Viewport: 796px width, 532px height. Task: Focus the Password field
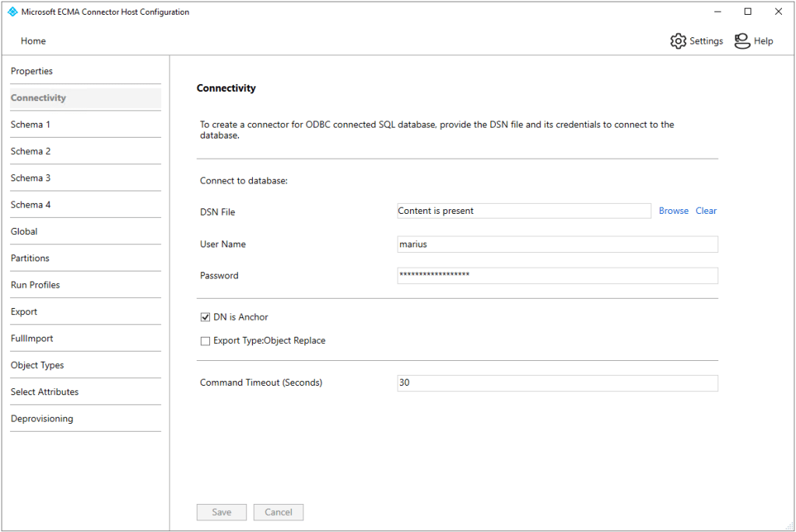pos(557,275)
